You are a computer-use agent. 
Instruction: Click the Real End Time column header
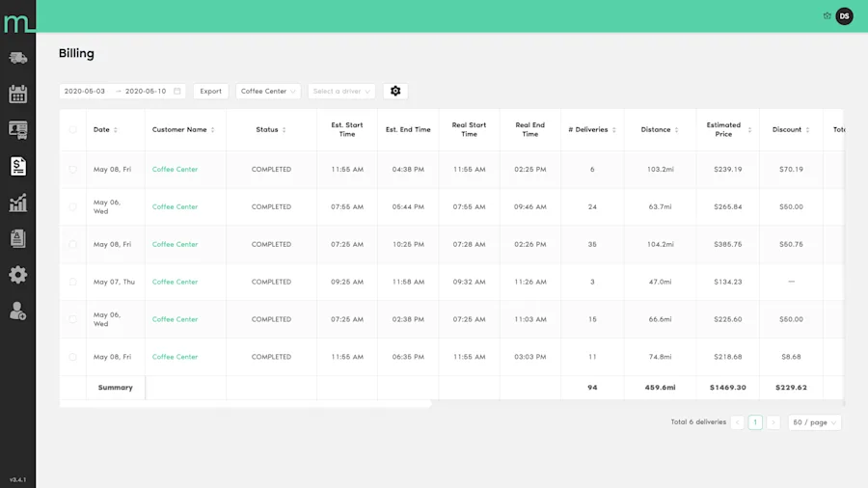point(529,129)
